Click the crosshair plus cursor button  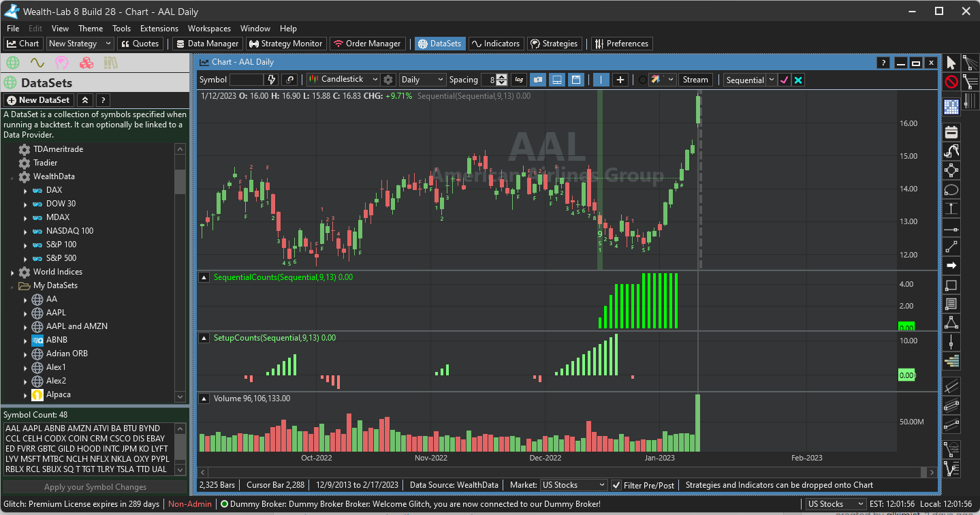[x=620, y=80]
